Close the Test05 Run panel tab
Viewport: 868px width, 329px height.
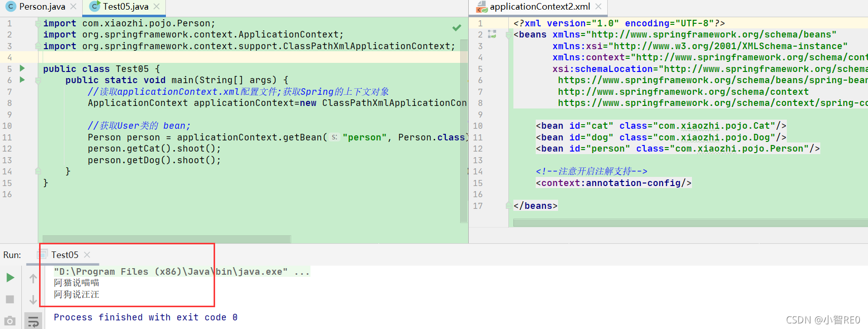coord(87,254)
